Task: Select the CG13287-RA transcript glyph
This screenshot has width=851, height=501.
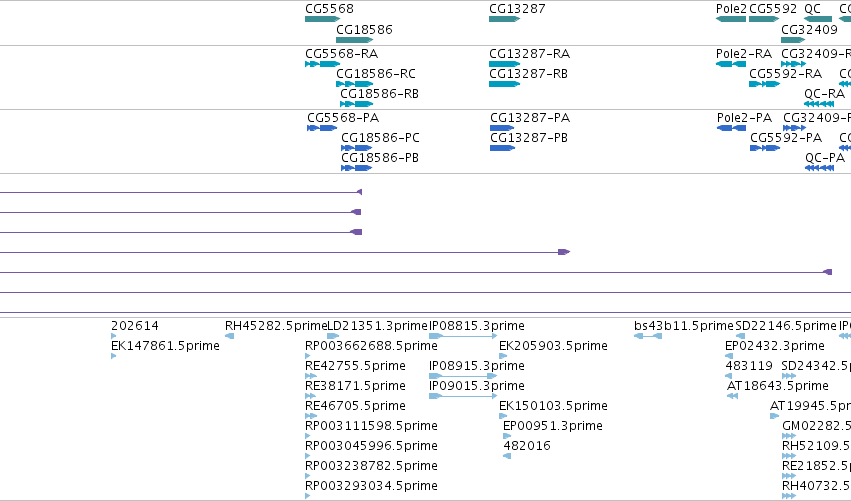Action: point(504,64)
